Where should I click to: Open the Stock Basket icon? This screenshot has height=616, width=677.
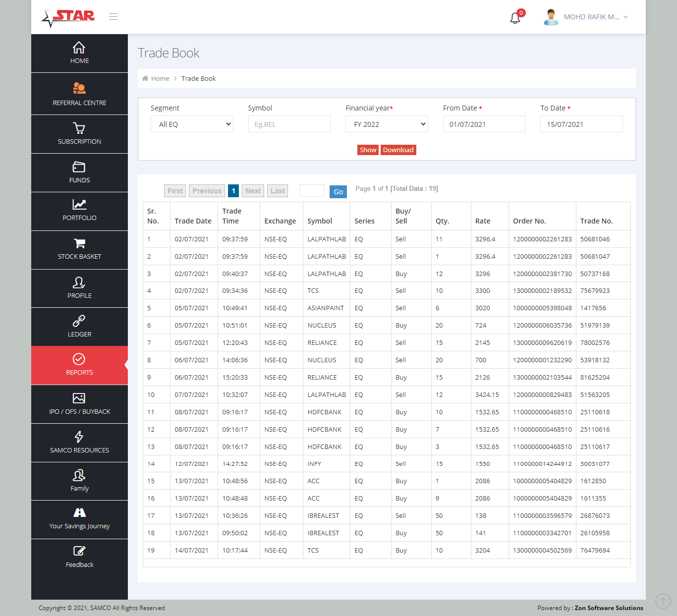click(x=79, y=243)
